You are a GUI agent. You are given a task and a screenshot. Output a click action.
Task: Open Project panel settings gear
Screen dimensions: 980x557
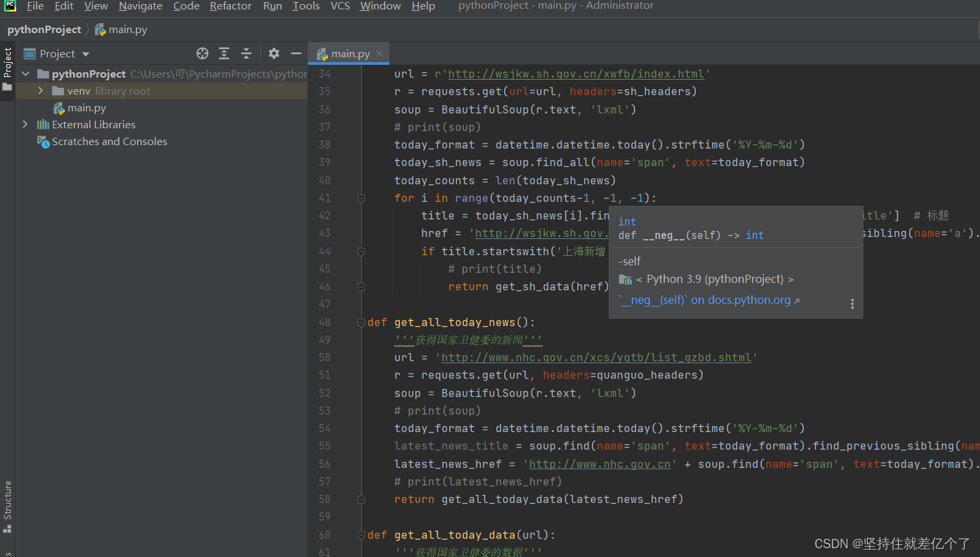point(273,53)
